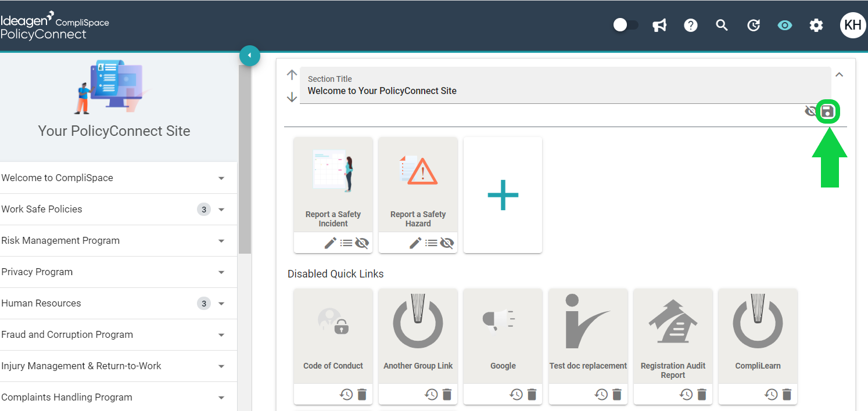The height and width of the screenshot is (411, 868).
Task: Open the Report a Safety Incident tile
Action: click(x=333, y=184)
